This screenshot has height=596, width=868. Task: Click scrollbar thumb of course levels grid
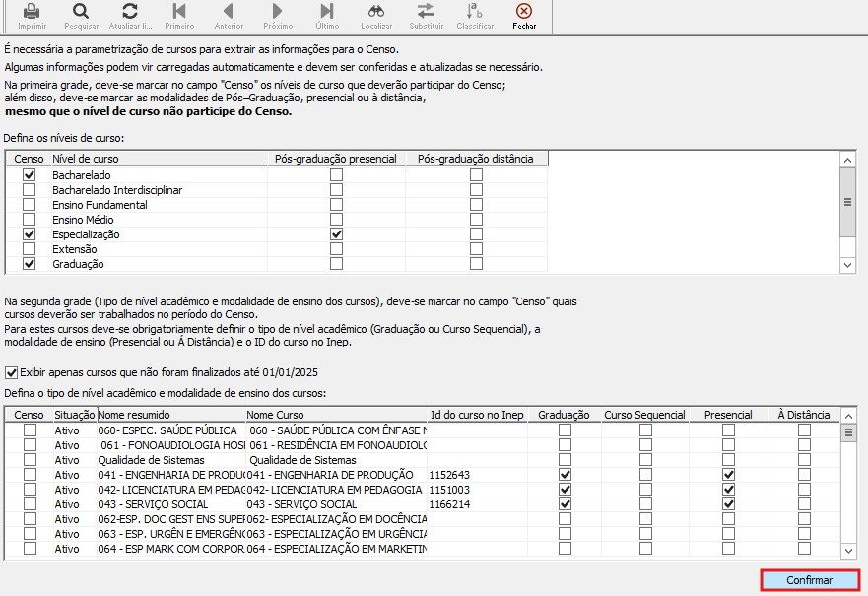(847, 203)
